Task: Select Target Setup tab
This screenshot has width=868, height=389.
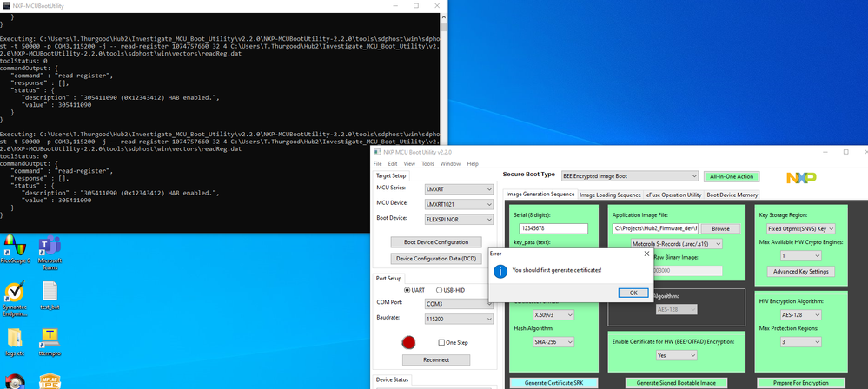Action: (391, 176)
